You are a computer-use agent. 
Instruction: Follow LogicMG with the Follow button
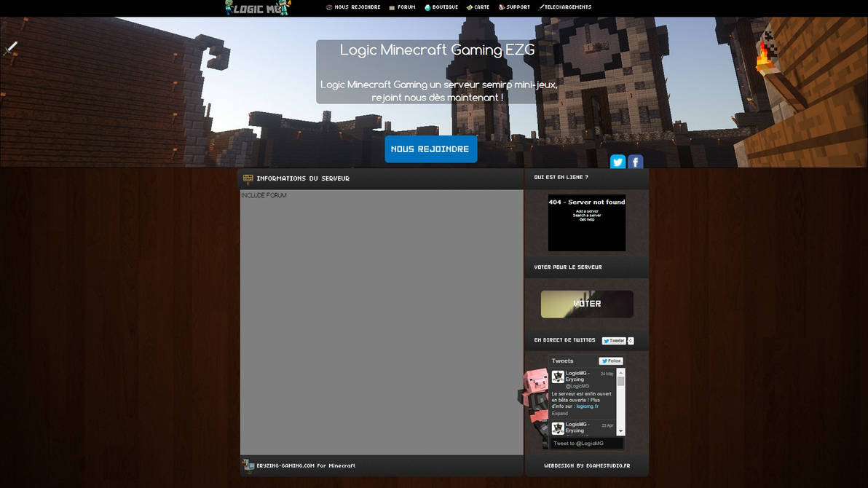[x=610, y=361]
